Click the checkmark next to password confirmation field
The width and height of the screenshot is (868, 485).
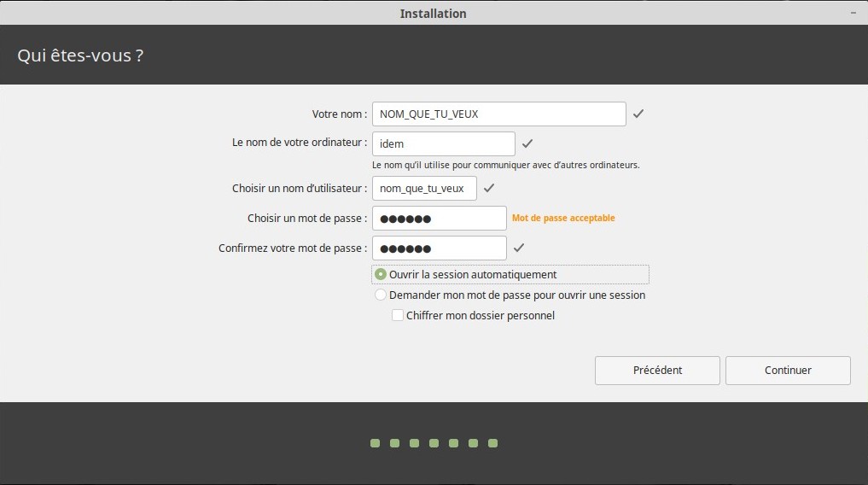pos(518,248)
